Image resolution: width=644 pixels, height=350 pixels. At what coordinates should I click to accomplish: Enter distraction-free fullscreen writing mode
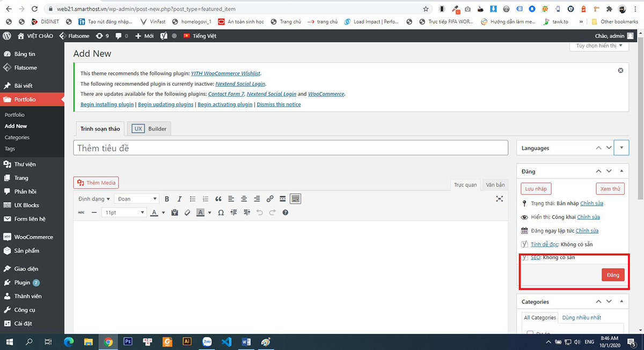(500, 199)
